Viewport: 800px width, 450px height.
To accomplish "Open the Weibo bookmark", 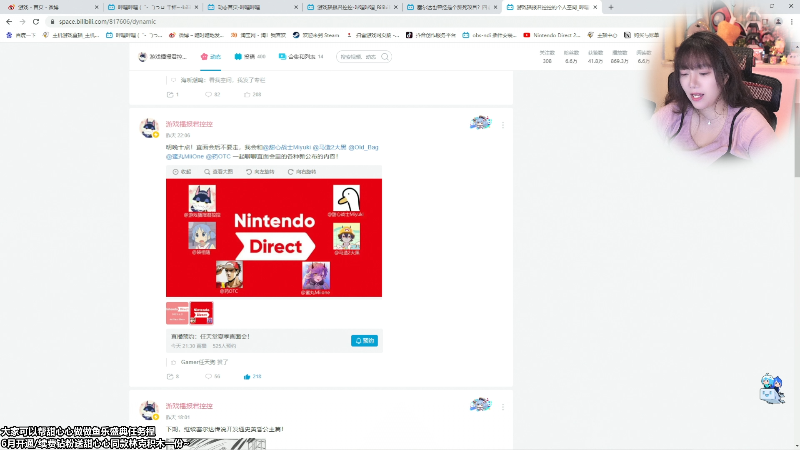I will 196,35.
